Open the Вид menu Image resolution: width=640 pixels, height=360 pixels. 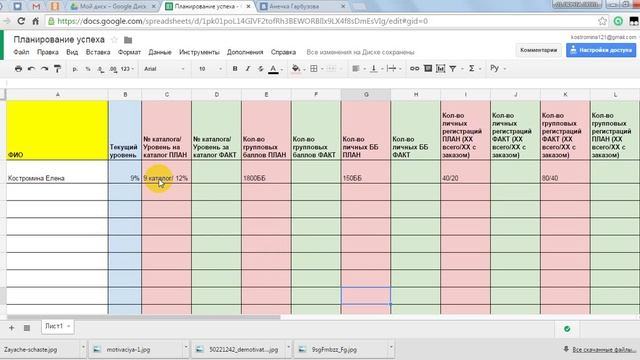pos(72,52)
